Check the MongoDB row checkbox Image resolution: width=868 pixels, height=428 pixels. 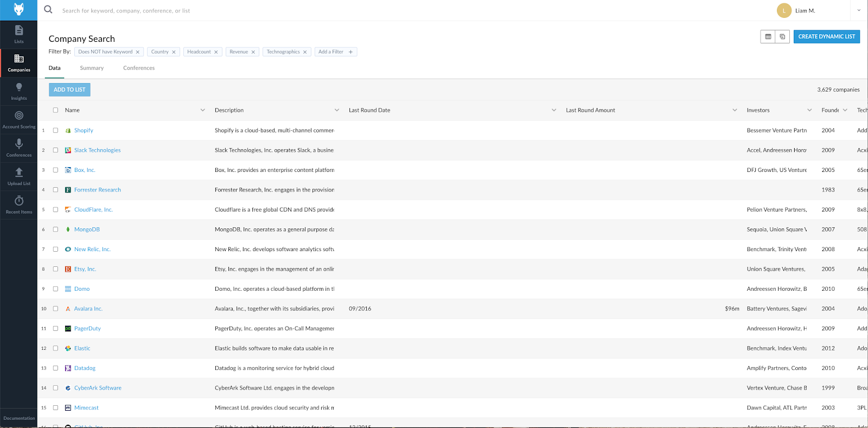(55, 229)
